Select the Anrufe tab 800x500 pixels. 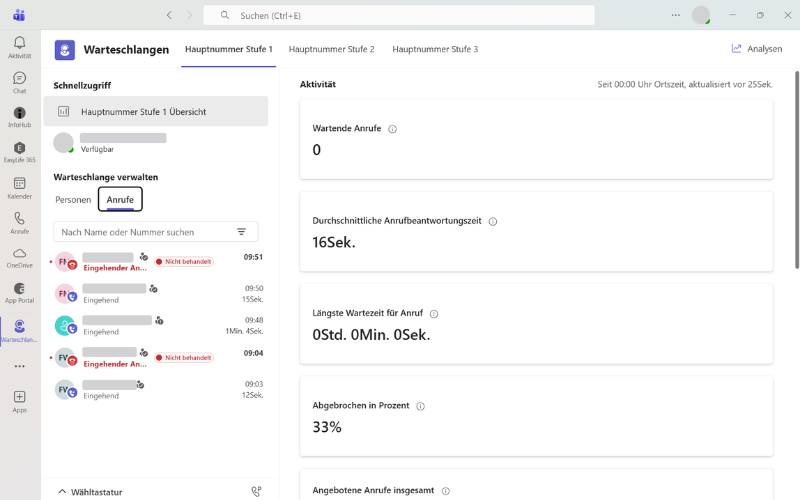(x=120, y=199)
